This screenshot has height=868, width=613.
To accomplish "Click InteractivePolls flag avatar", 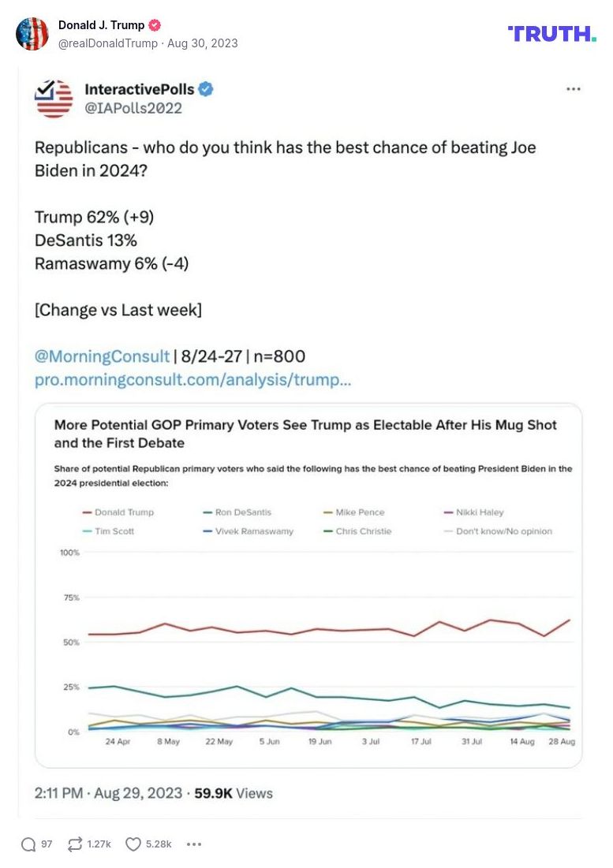I will coord(54,99).
